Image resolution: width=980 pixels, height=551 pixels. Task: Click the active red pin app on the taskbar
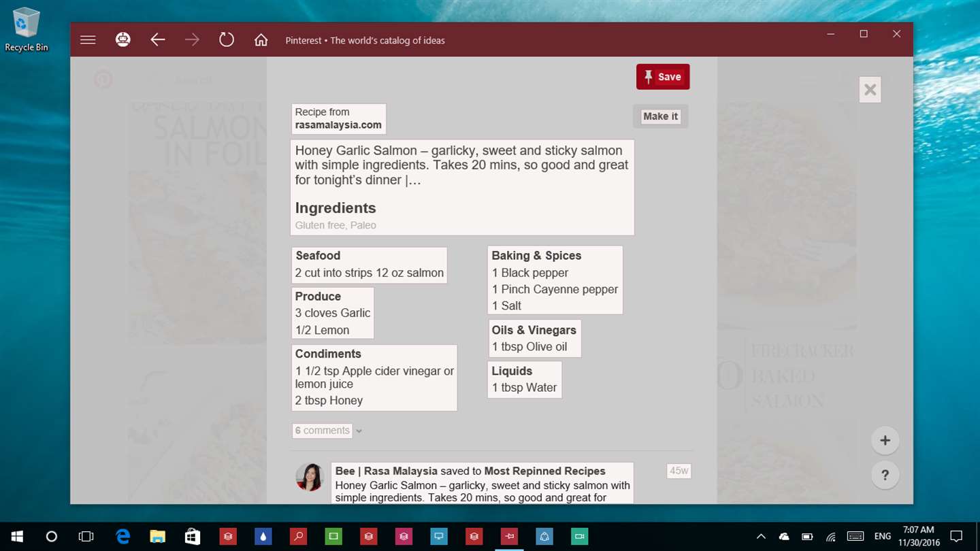(x=509, y=537)
